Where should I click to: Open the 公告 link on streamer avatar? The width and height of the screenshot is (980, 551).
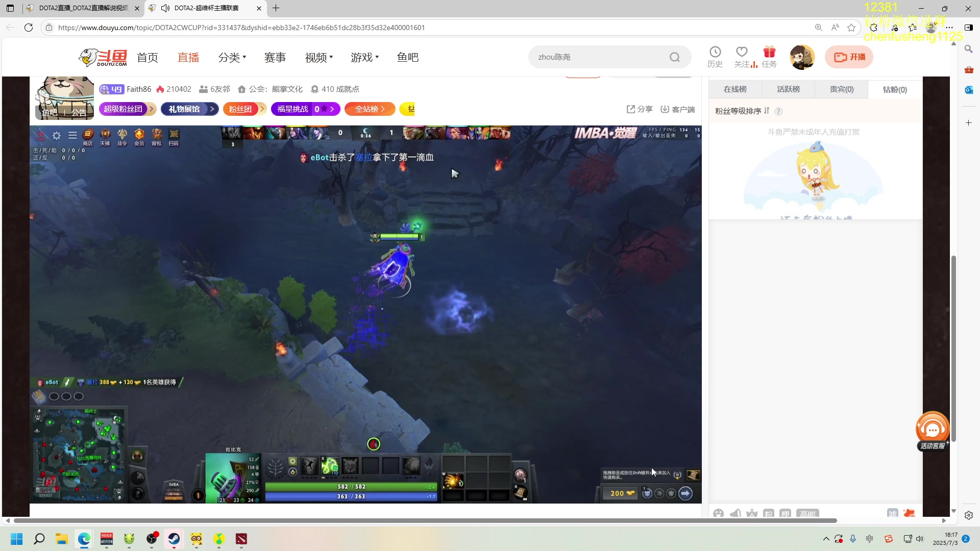click(x=79, y=113)
